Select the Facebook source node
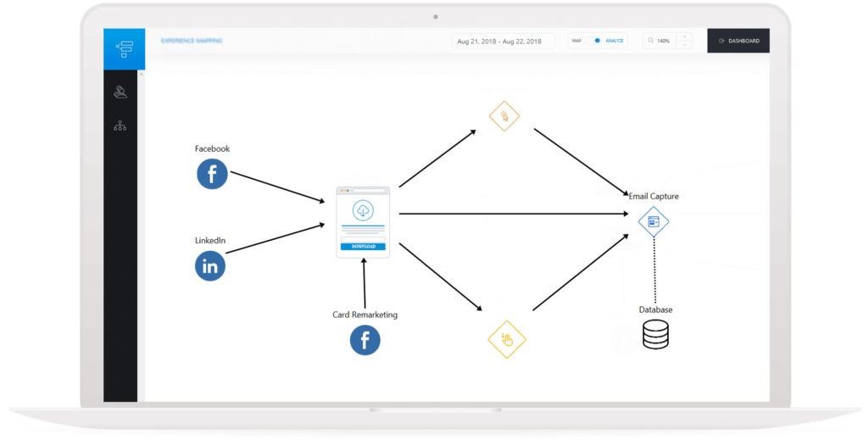868x446 pixels. (x=212, y=174)
